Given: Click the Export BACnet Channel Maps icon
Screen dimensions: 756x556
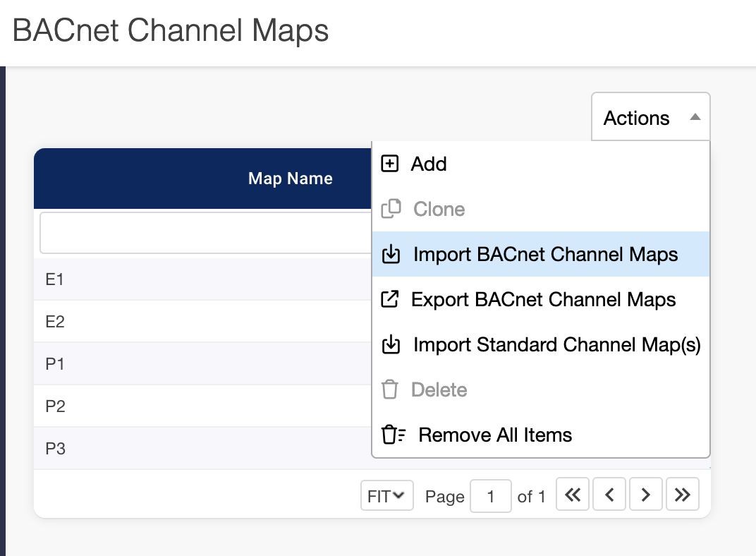Looking at the screenshot, I should [x=389, y=300].
